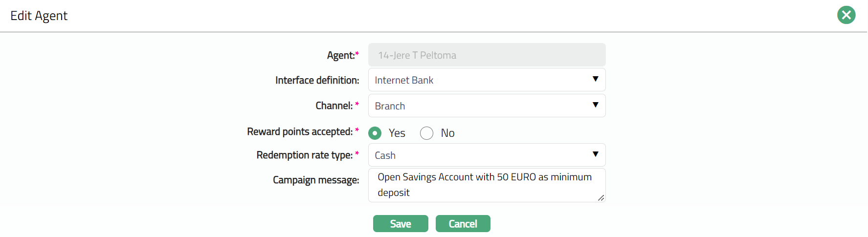Grab the Campaign message resize handle
Viewport: 868px width, 237px height.
tap(601, 197)
